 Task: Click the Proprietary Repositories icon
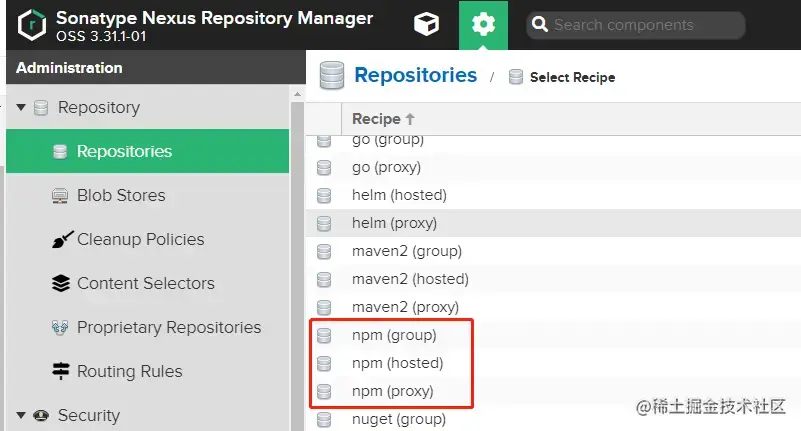pos(60,327)
